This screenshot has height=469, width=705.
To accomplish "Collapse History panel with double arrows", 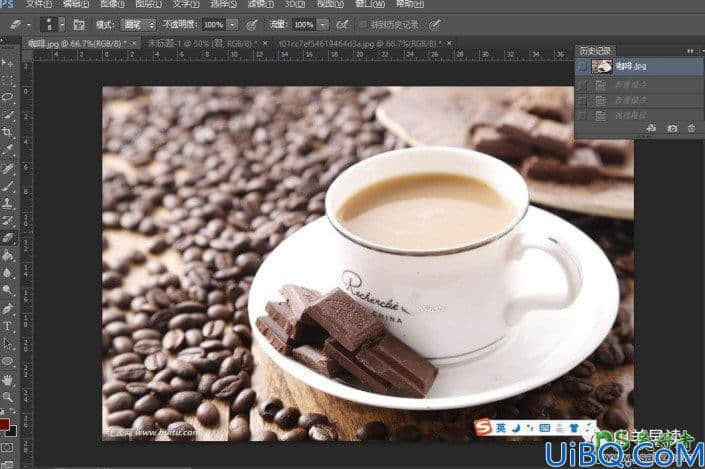I will (690, 51).
